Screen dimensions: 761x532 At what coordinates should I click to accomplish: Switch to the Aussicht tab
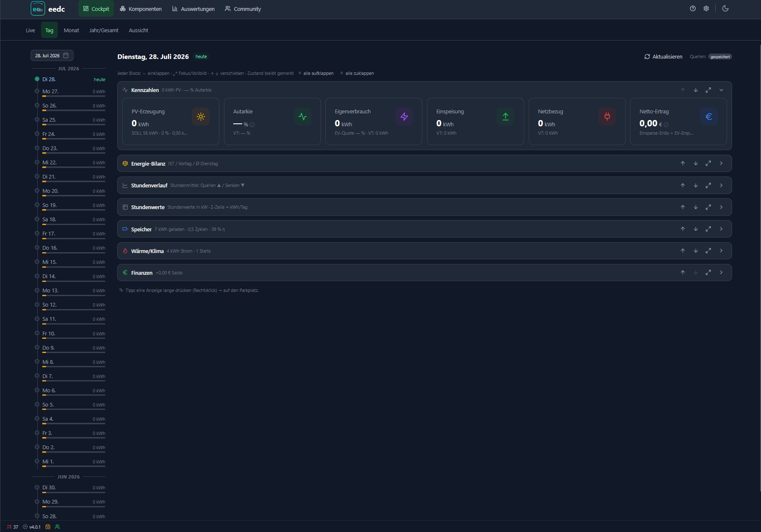coord(139,30)
